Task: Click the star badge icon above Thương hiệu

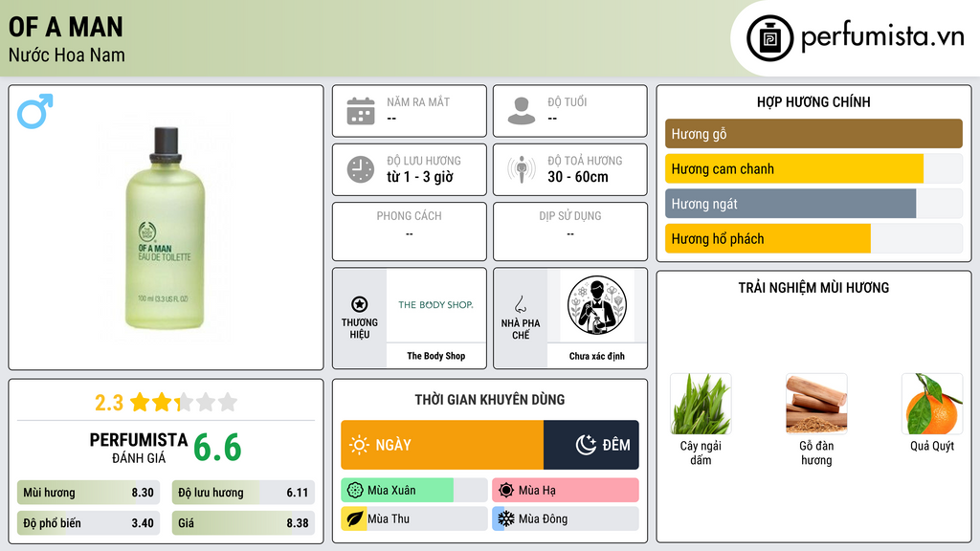Action: (x=360, y=304)
